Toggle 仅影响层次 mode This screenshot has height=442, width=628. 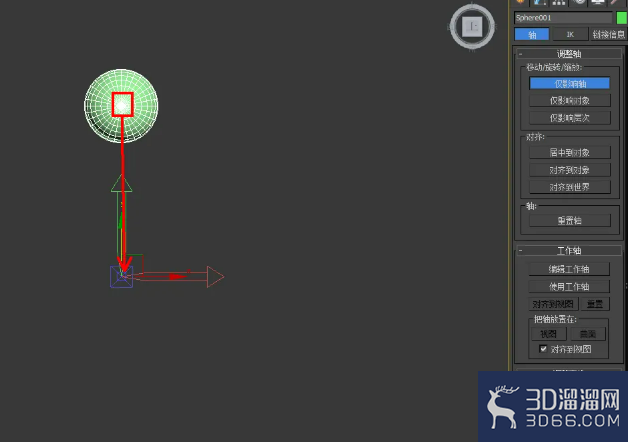click(570, 118)
